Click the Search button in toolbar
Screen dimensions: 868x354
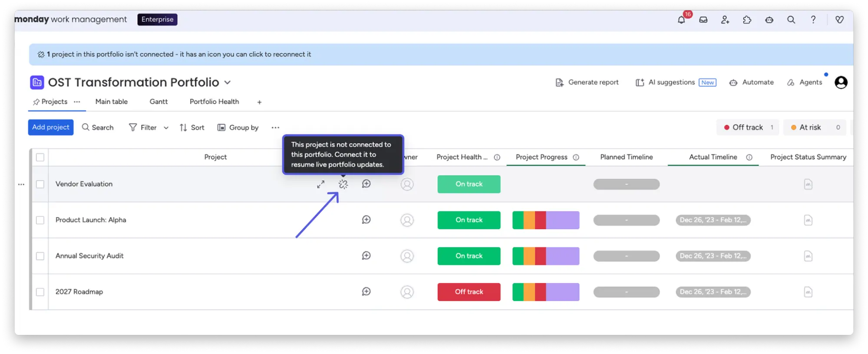click(x=98, y=128)
